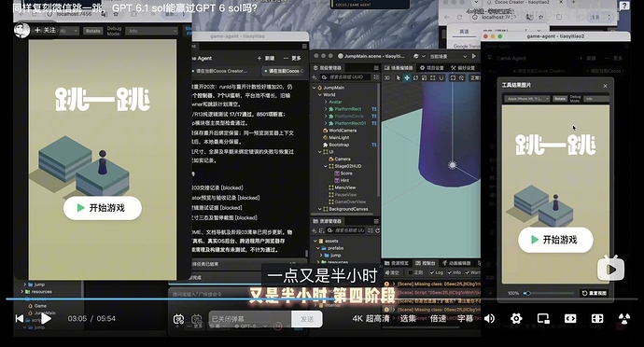Collapse the World node
The height and width of the screenshot is (347, 644).
[x=320, y=95]
